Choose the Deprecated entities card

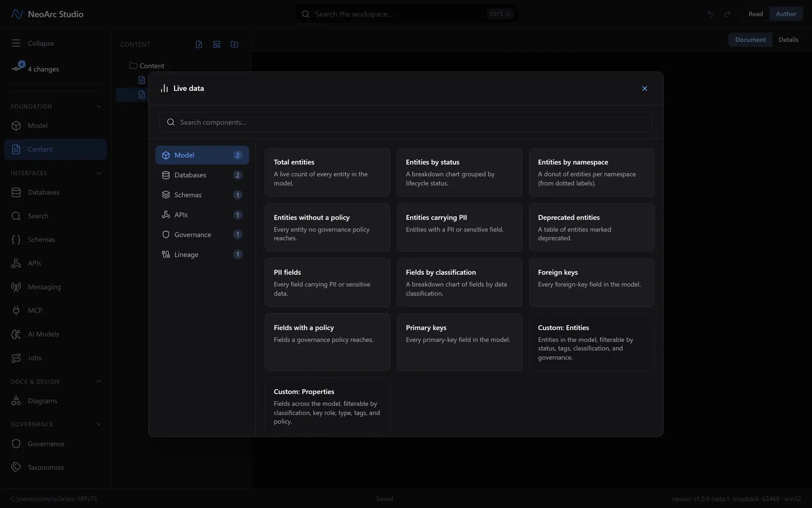click(x=592, y=228)
